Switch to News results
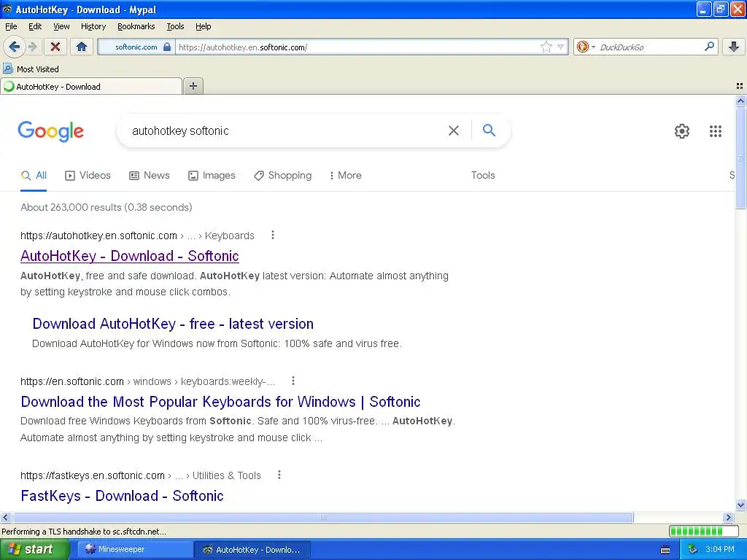The width and height of the screenshot is (747, 560). tap(150, 175)
